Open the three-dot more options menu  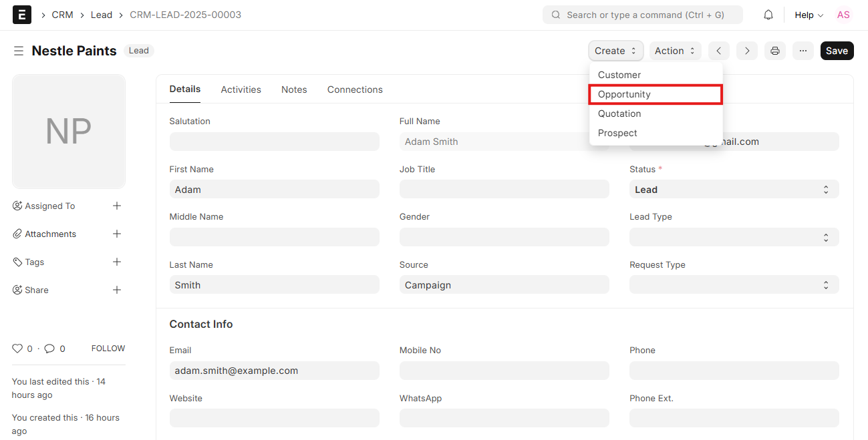pos(803,51)
